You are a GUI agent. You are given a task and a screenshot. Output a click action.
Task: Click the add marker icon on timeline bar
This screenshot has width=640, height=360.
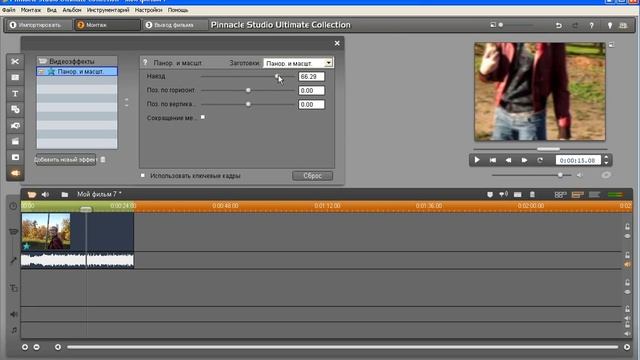coord(490,195)
